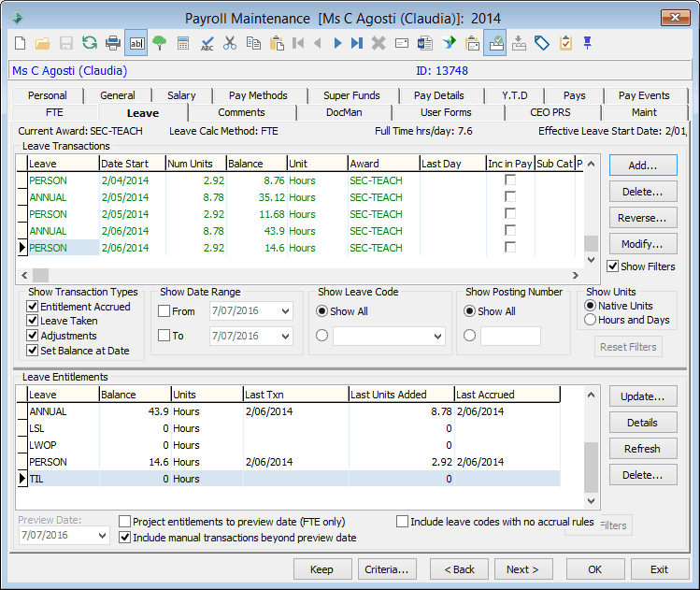Go to previous record arrow
The image size is (700, 590).
318,43
